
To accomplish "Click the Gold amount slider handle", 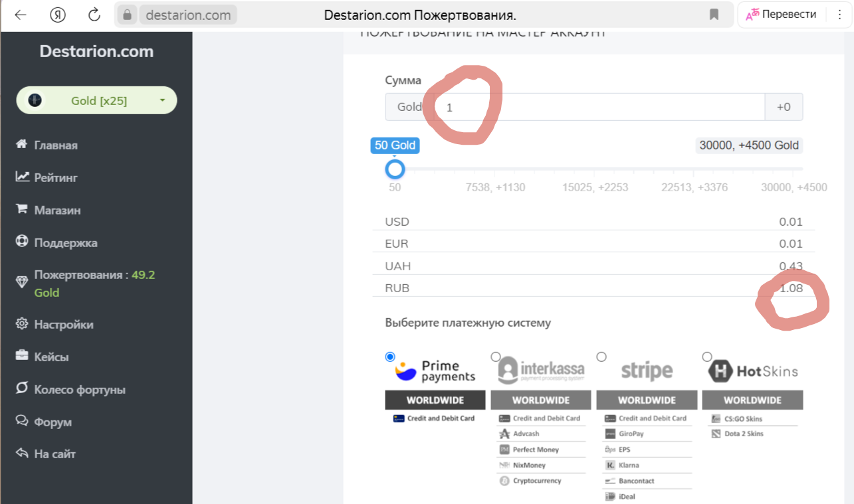I will tap(395, 169).
